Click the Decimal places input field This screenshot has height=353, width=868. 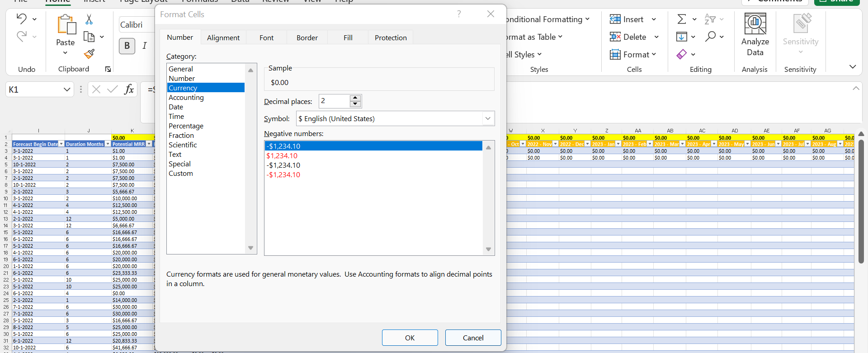point(335,101)
